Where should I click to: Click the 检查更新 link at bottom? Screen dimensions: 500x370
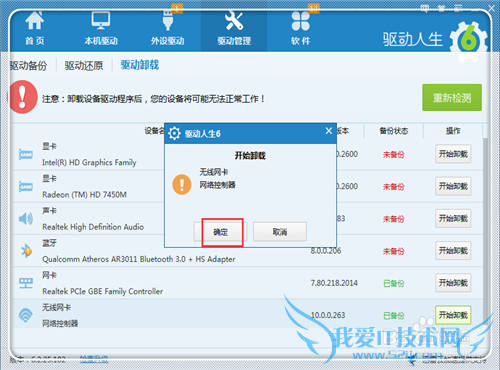[x=94, y=359]
